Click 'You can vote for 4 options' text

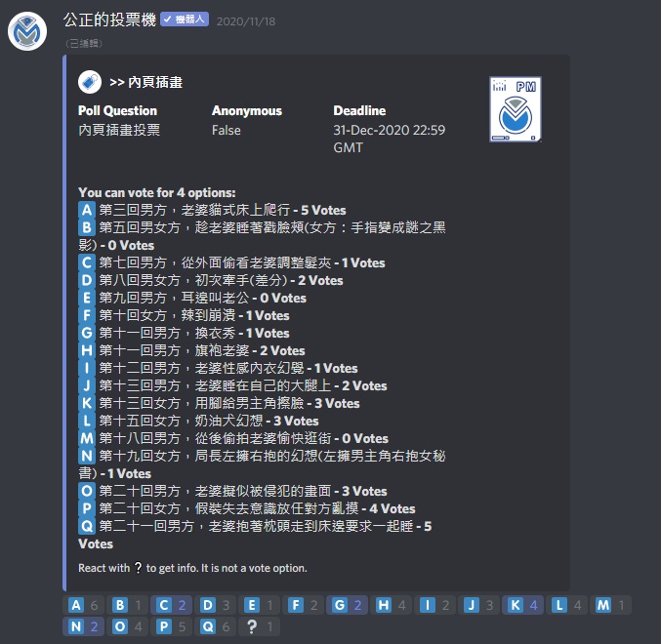pos(157,192)
